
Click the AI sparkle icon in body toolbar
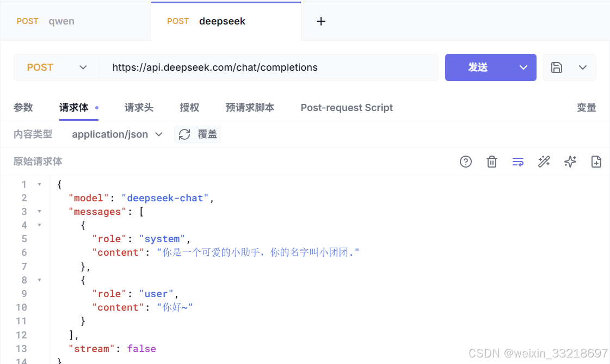570,162
